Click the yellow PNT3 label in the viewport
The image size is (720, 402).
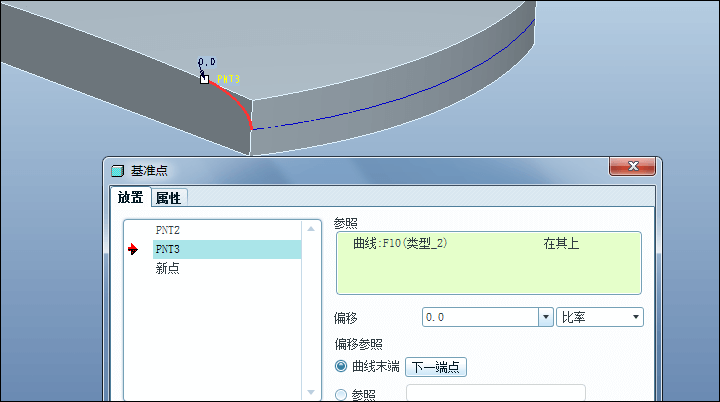(228, 79)
